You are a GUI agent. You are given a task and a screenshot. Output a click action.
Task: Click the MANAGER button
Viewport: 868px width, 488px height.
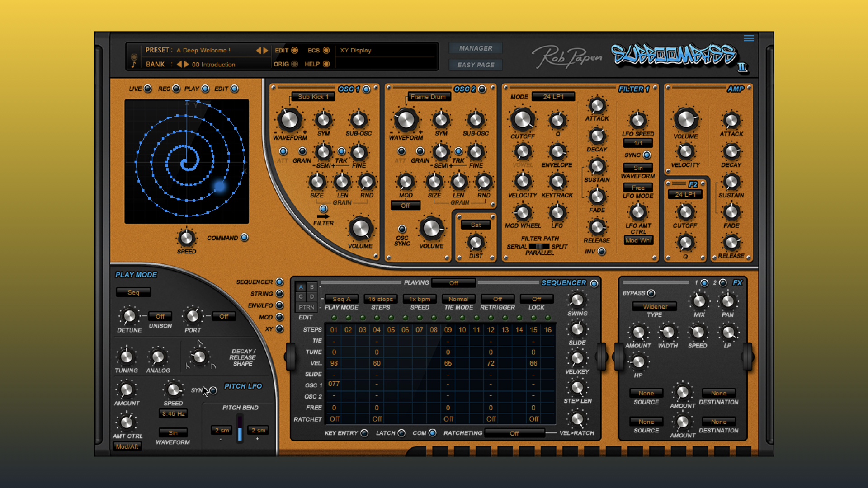476,48
